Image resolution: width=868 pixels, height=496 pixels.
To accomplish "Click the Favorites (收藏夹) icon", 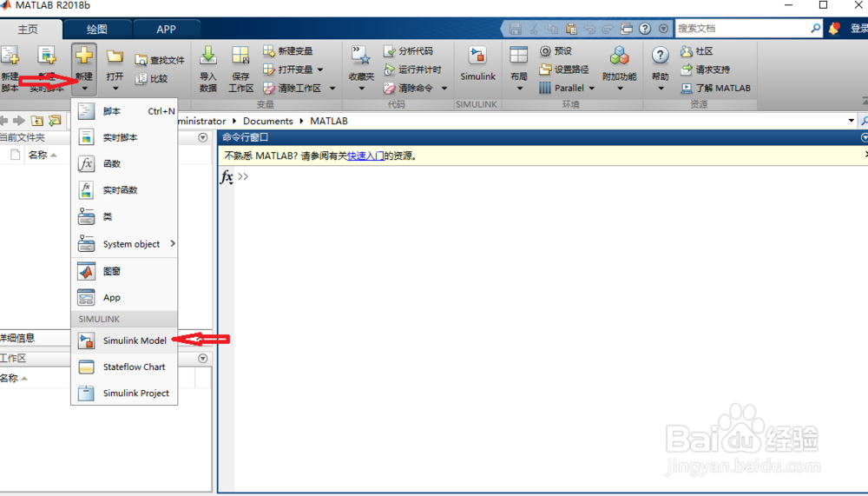I will pyautogui.click(x=361, y=56).
